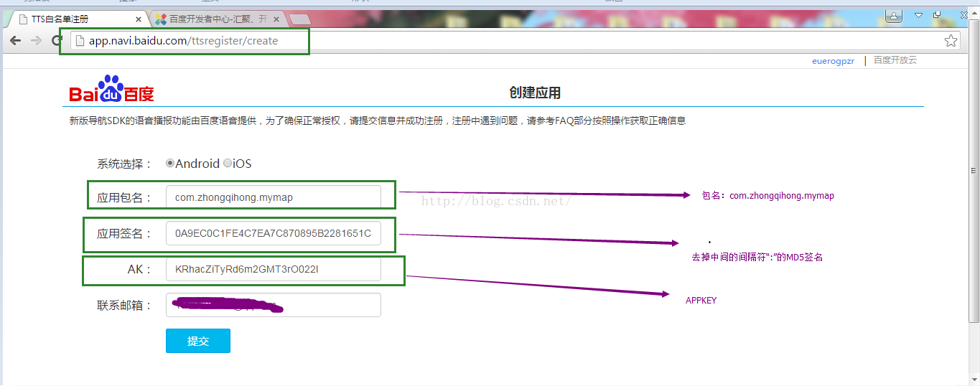Click the 新版导航SDK description paragraph
The height and width of the screenshot is (386, 980).
(x=378, y=121)
